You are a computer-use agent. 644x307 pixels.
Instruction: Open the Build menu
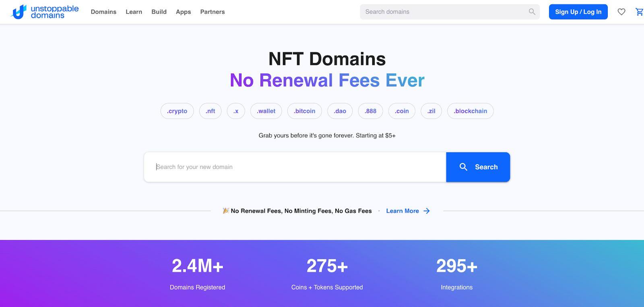159,12
